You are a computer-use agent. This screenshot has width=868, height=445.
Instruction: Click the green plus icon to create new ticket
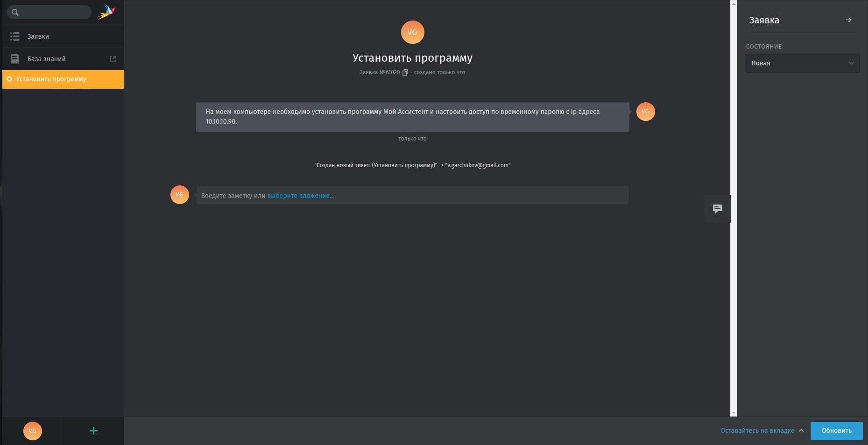(x=93, y=431)
